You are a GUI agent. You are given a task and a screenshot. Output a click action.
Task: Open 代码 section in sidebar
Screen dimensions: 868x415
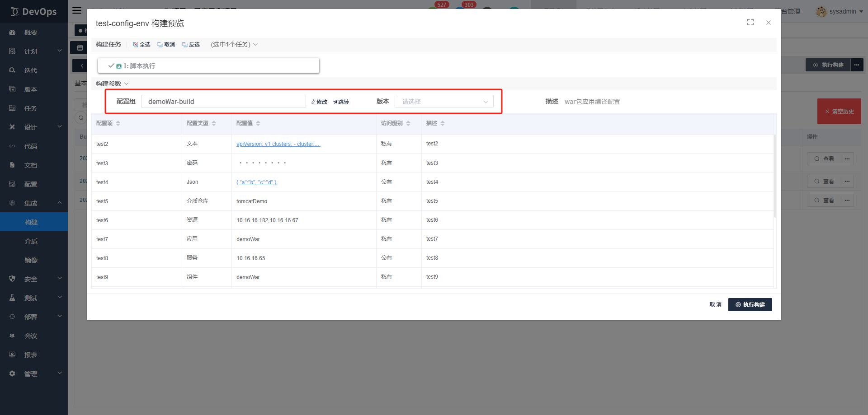point(31,146)
